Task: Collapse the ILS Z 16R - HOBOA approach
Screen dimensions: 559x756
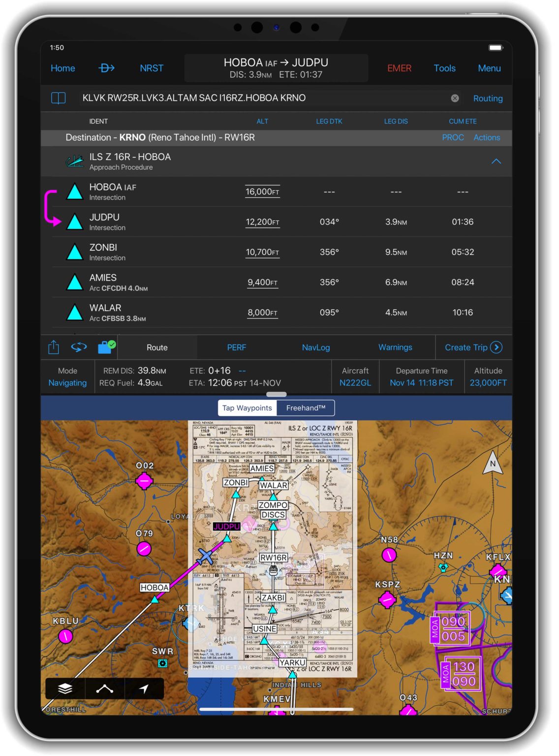Action: (x=497, y=161)
